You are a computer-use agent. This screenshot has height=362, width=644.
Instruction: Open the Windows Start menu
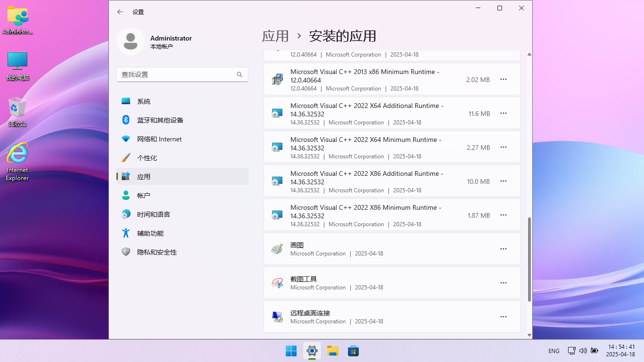point(291,351)
